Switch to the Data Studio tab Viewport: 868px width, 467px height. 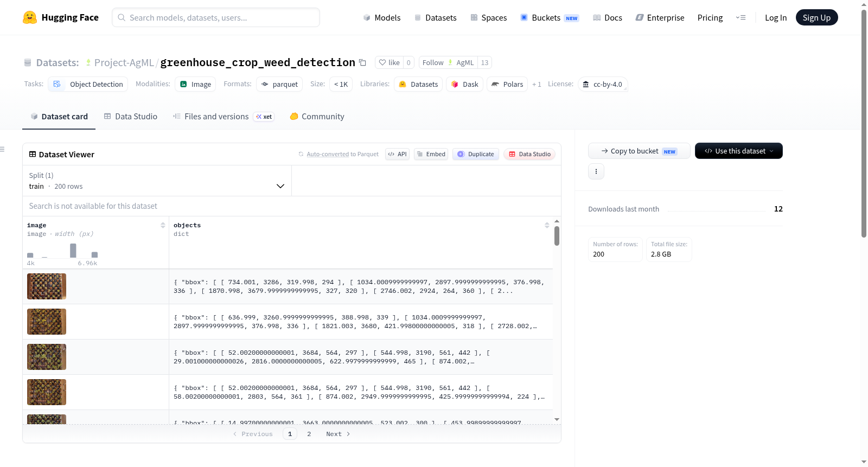coord(131,116)
